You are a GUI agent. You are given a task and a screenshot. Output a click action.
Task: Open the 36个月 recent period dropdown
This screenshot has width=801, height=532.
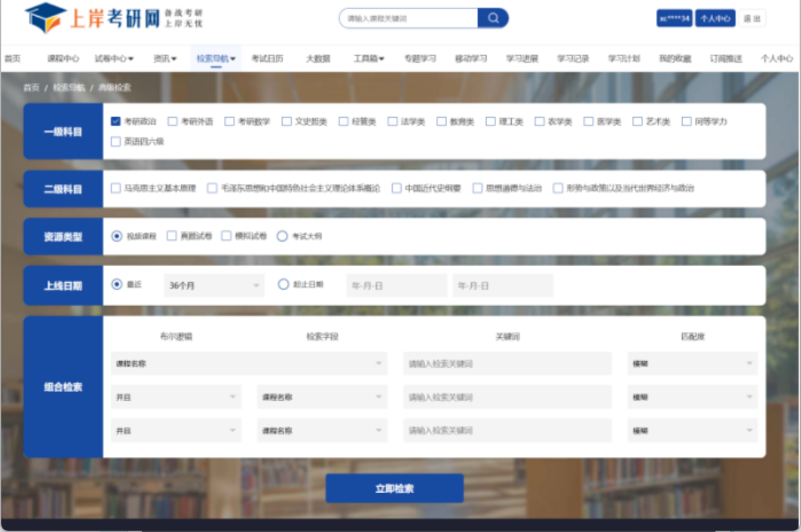pyautogui.click(x=214, y=285)
